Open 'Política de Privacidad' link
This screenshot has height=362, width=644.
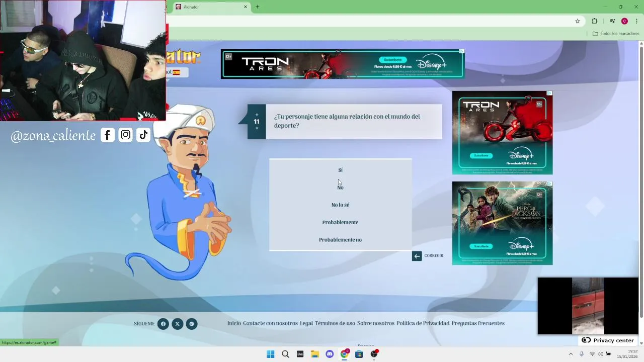(x=423, y=323)
